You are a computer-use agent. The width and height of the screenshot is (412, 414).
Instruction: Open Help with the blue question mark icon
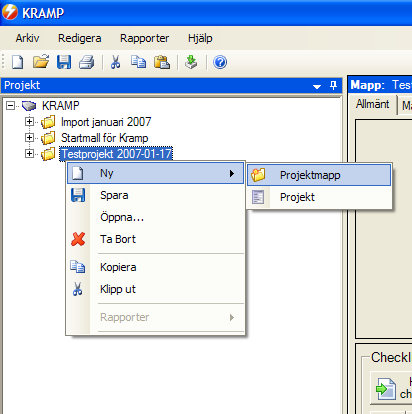pyautogui.click(x=220, y=62)
